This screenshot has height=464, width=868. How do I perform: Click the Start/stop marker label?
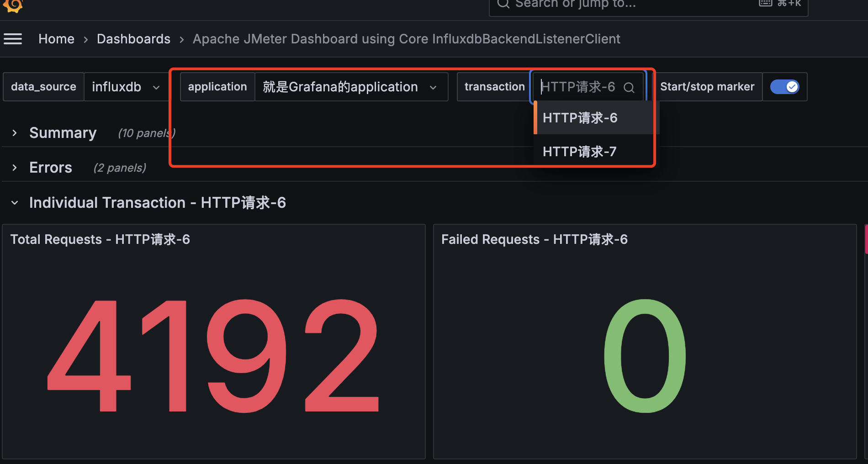pos(707,87)
